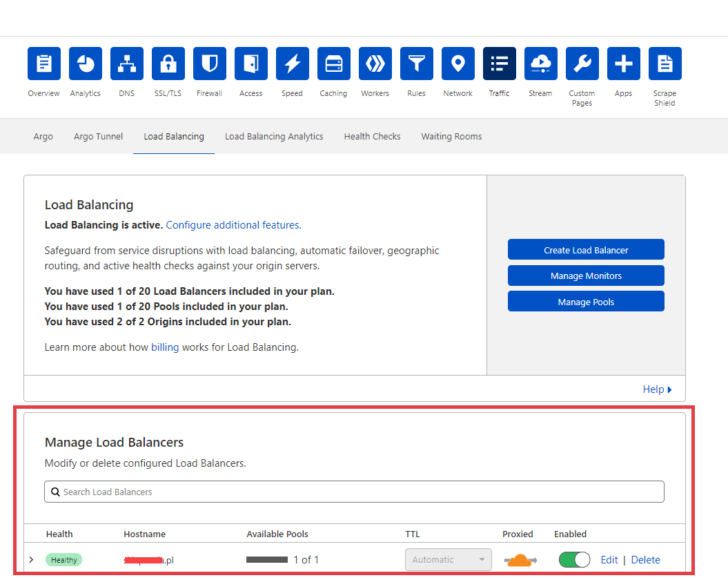Click the Manage Pools button
The image size is (728, 580).
coord(586,302)
